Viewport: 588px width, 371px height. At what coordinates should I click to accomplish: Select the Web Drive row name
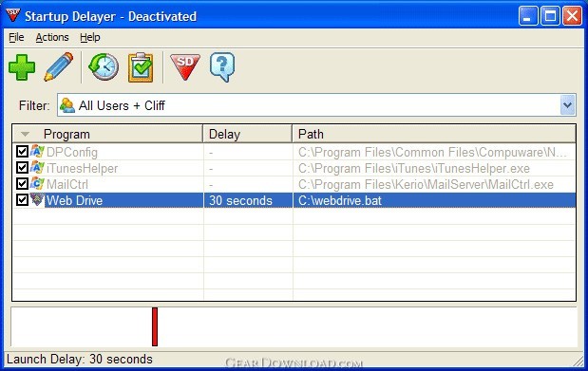tap(74, 200)
